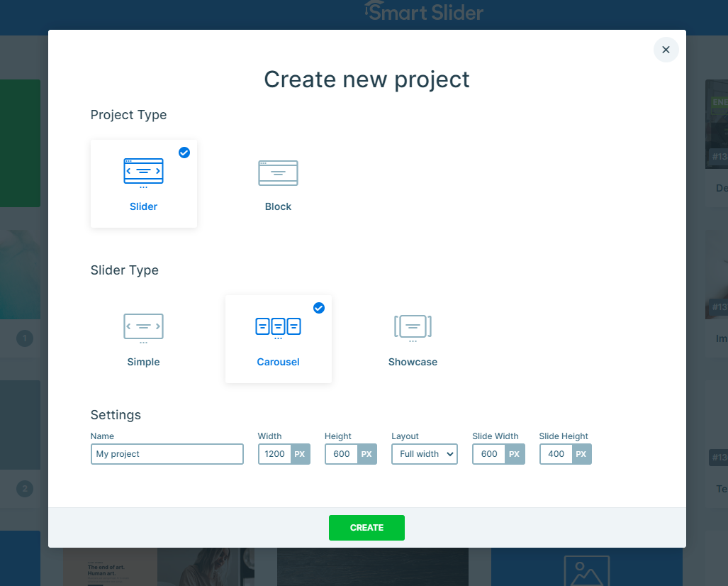Click the project Name text field
This screenshot has width=728, height=586.
[167, 454]
